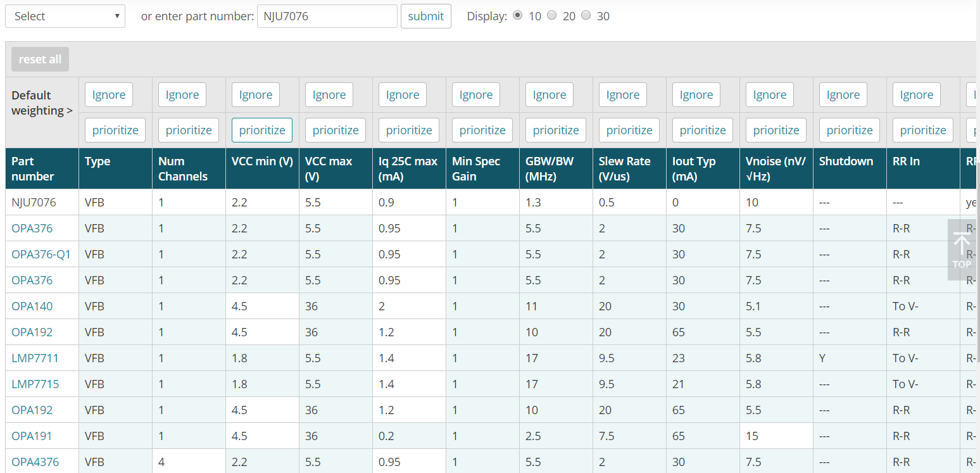Click the reset all button
This screenshot has width=980, height=473.
[x=40, y=60]
